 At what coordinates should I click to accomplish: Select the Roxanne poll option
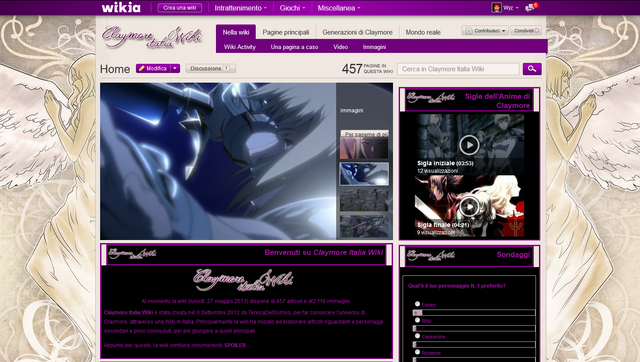pos(417,352)
